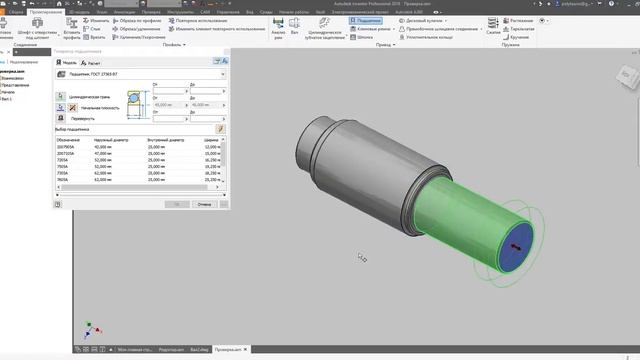Toggle the crossed plane button beside Начальная плоскость
Screen dimensions: 640x360
73,107
